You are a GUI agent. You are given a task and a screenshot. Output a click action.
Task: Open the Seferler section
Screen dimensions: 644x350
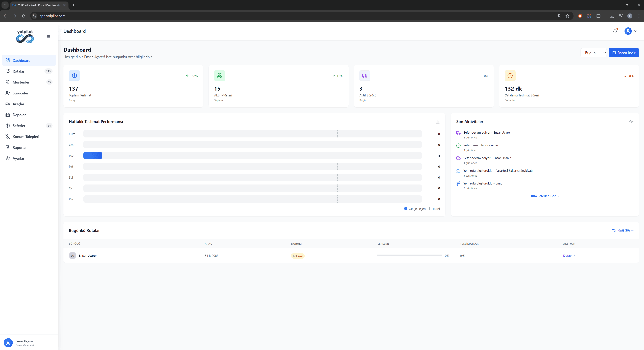[19, 126]
